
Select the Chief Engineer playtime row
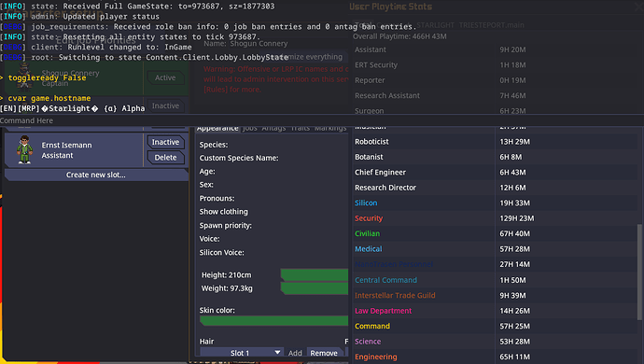(x=494, y=172)
